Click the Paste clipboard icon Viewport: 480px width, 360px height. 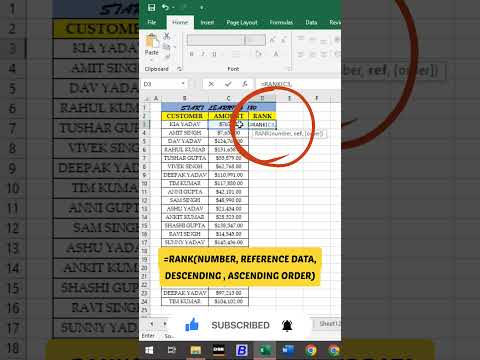pyautogui.click(x=152, y=41)
